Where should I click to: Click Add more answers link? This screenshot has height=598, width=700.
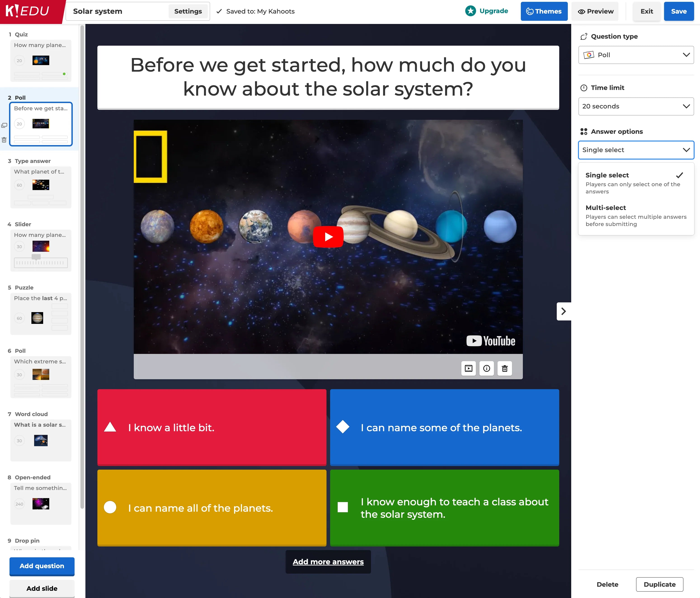click(328, 562)
